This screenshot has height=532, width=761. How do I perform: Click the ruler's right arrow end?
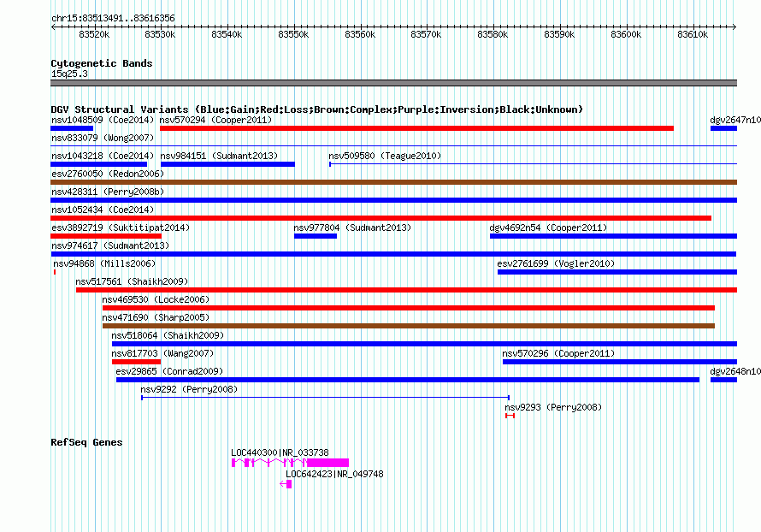[734, 27]
